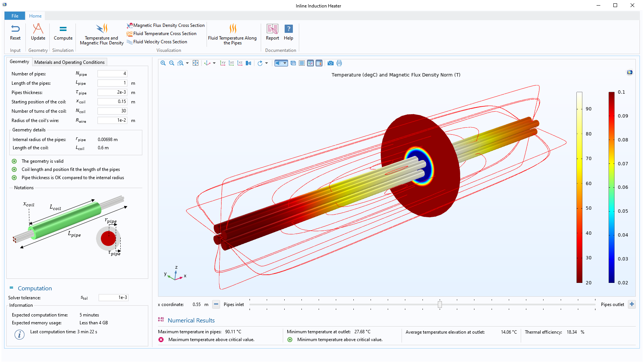The width and height of the screenshot is (644, 362).
Task: Switch to the XY view
Action: point(223,63)
